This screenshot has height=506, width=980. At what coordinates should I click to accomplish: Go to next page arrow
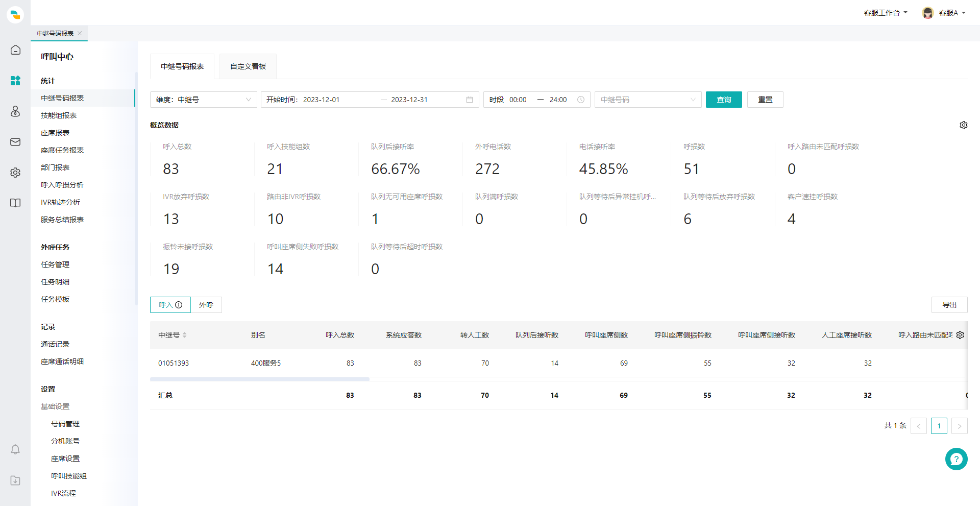point(960,426)
